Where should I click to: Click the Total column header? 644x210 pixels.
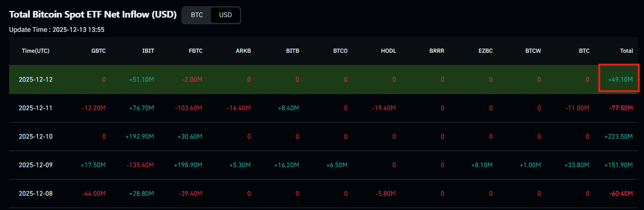point(626,51)
